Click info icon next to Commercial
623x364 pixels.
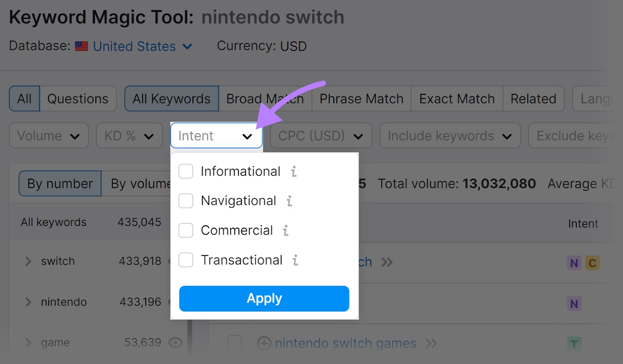[x=286, y=231]
